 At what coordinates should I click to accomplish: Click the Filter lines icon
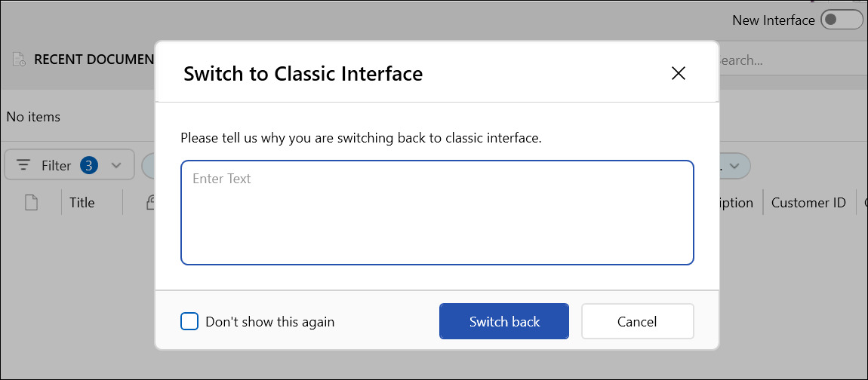click(24, 165)
